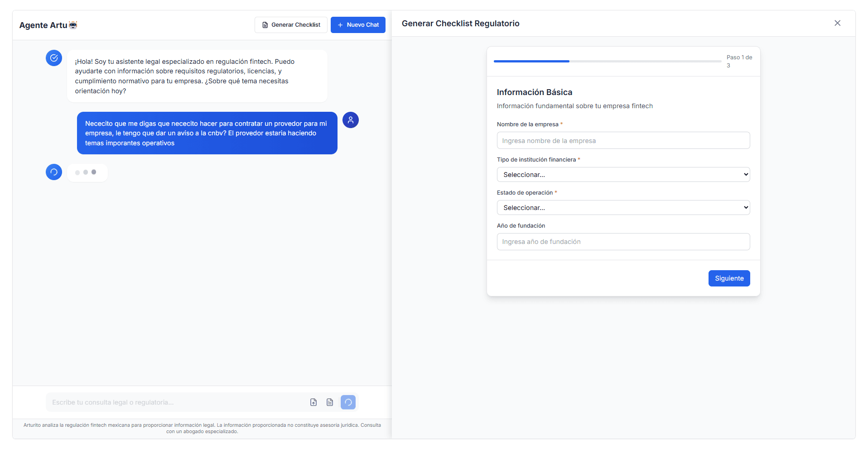The height and width of the screenshot is (458, 868).
Task: Click the Año de fundación label
Action: pyautogui.click(x=521, y=226)
